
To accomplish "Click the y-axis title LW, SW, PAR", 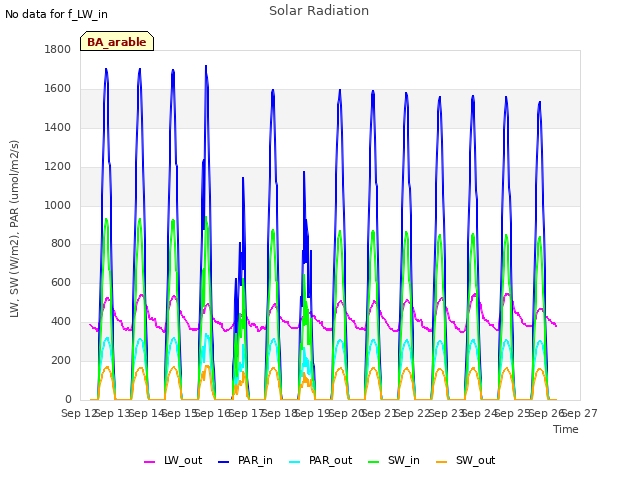I will (14, 229).
